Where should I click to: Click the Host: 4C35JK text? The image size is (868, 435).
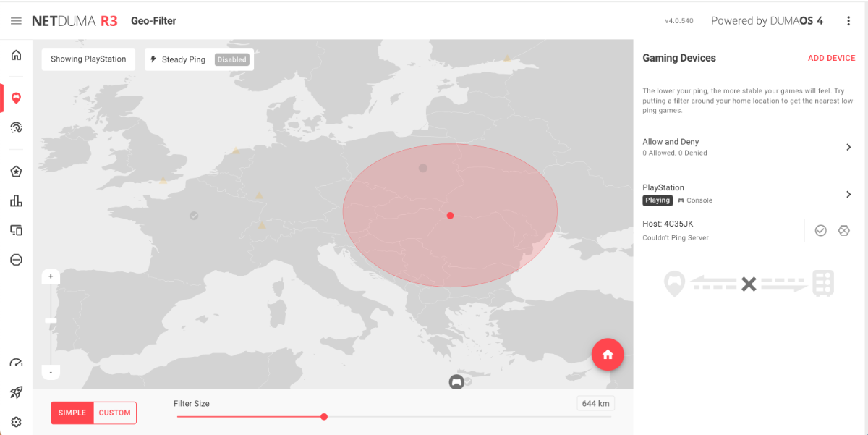tap(668, 224)
